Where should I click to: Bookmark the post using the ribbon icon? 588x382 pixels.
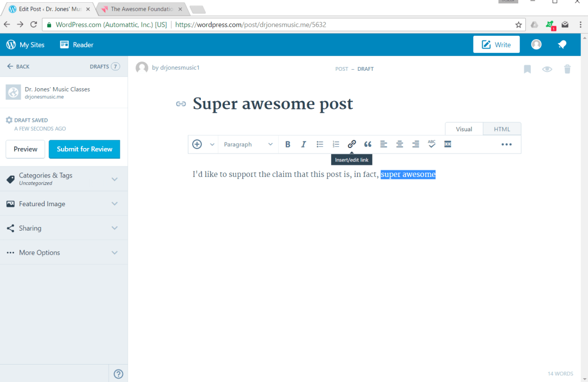tap(527, 69)
